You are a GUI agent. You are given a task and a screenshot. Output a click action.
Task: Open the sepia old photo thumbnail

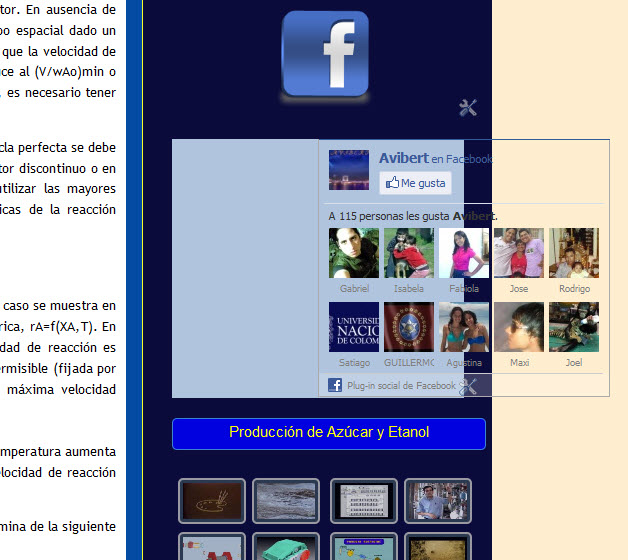[x=438, y=547]
